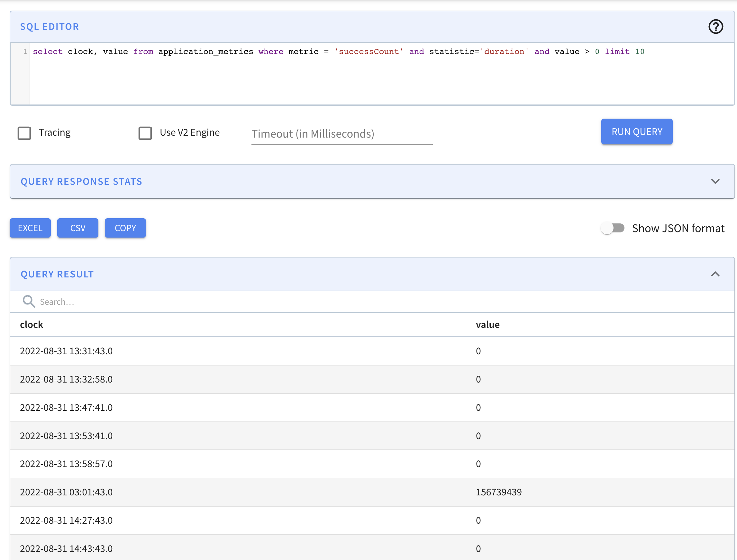Enable the Tracing checkbox
The height and width of the screenshot is (560, 737).
(x=24, y=133)
